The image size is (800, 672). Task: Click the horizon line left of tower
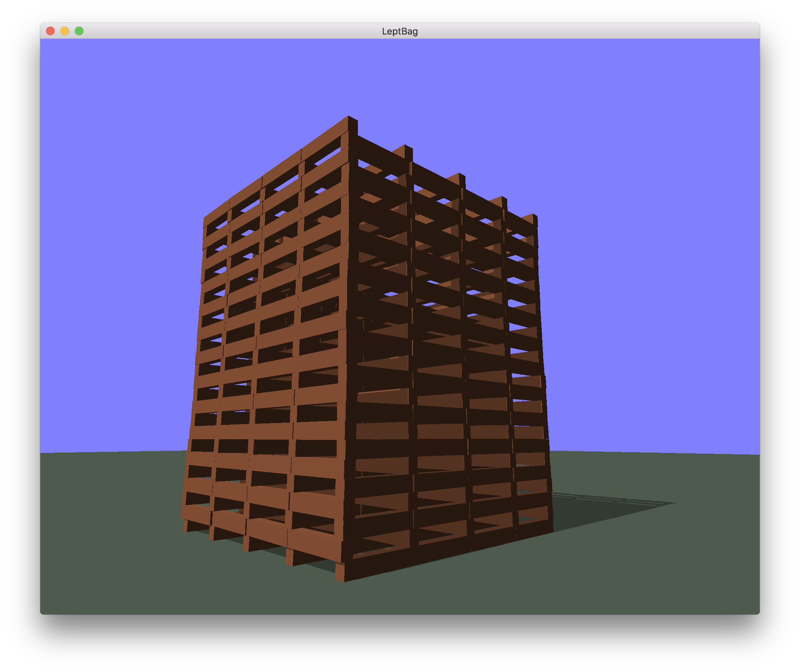(114, 452)
